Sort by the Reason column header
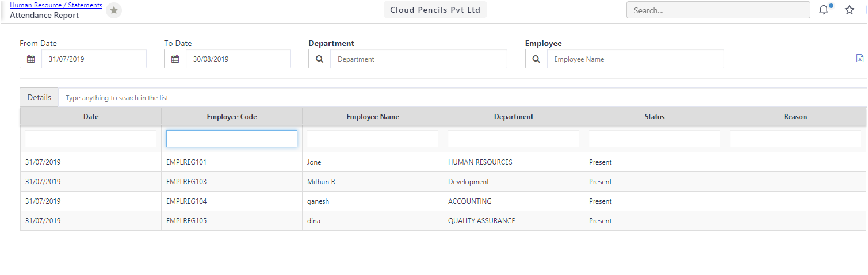Viewport: 868px width, 275px height. click(x=796, y=116)
